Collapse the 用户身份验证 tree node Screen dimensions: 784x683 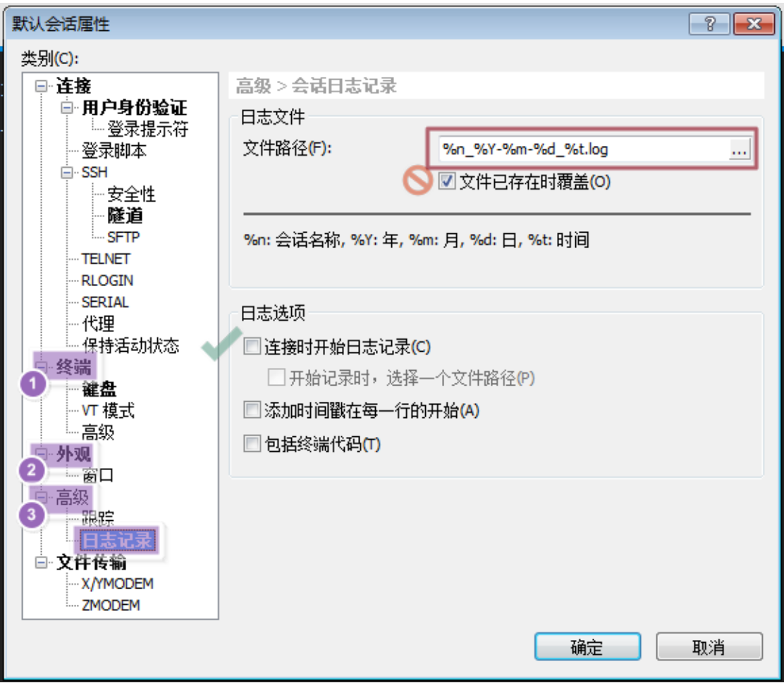point(67,108)
